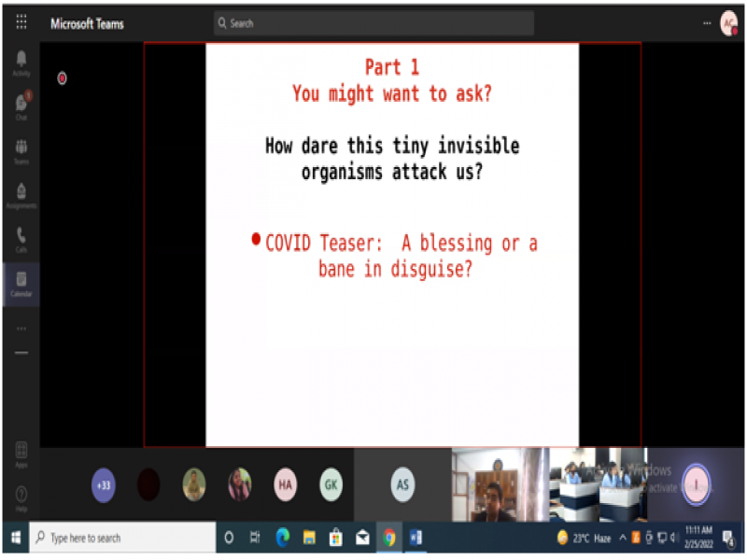The width and height of the screenshot is (747, 560).
Task: Open Assignments from the sidebar
Action: click(x=21, y=194)
